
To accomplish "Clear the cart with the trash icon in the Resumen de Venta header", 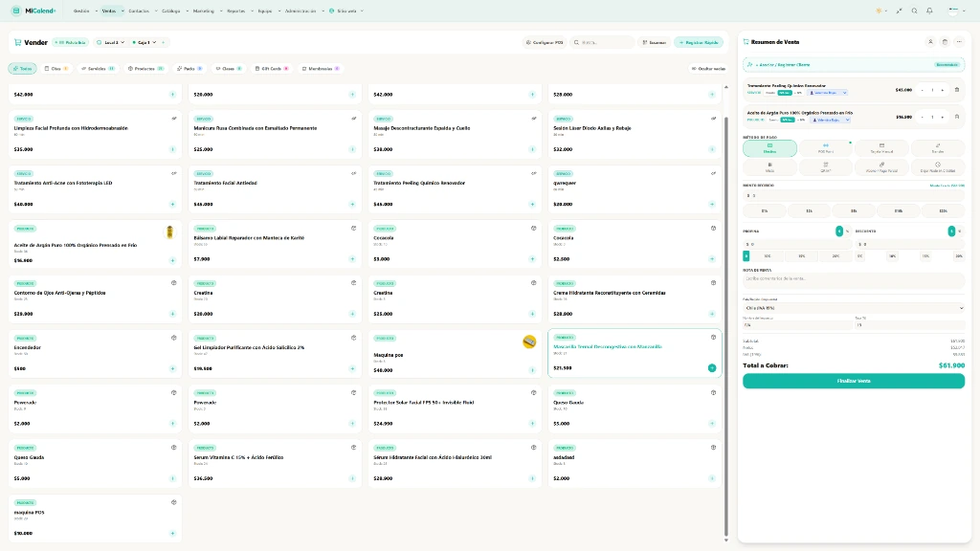I will tap(945, 42).
